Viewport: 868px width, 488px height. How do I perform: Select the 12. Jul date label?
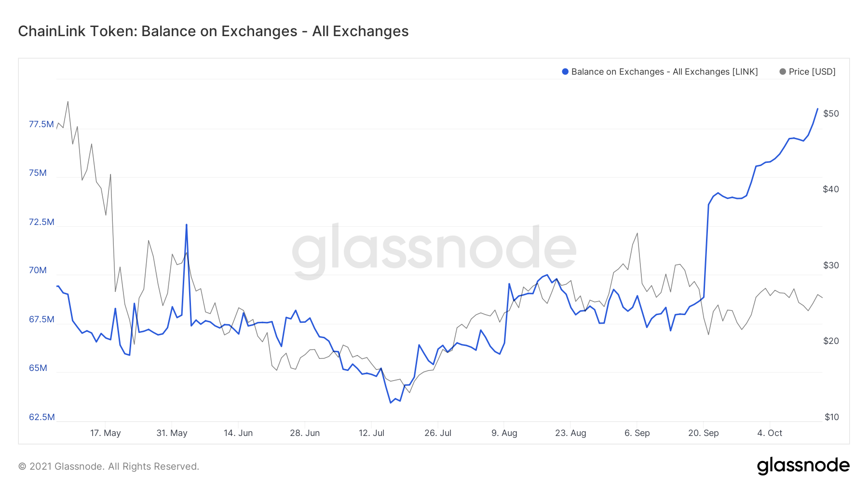[371, 433]
